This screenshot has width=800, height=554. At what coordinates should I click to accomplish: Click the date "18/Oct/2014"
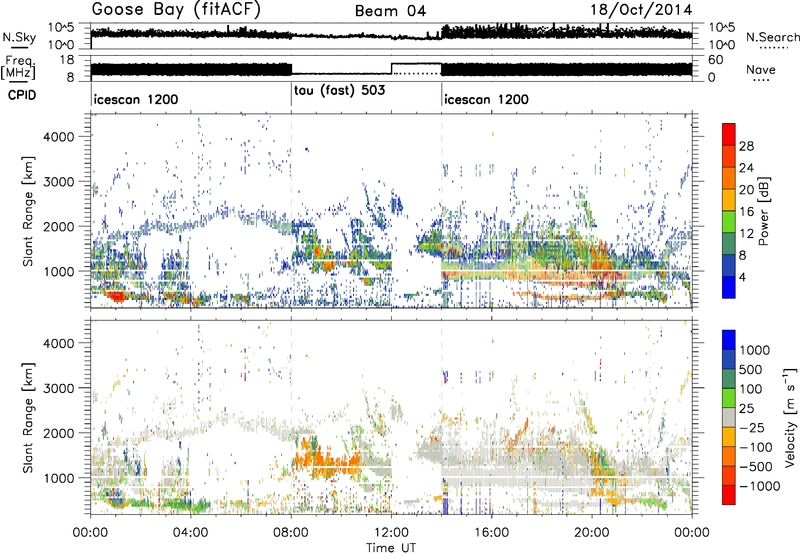point(641,10)
